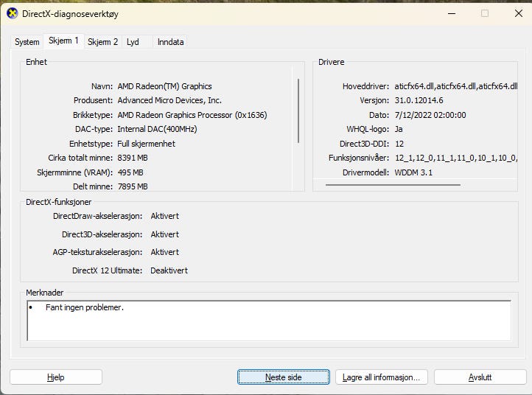Click Lagre all informasjon button
The image size is (532, 395).
[x=382, y=377]
